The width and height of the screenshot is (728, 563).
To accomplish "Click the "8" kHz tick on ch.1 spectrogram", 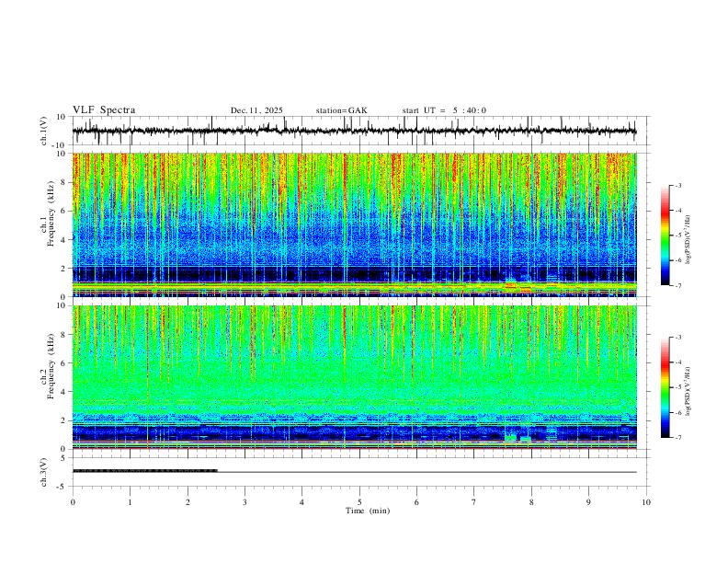I will [63, 182].
